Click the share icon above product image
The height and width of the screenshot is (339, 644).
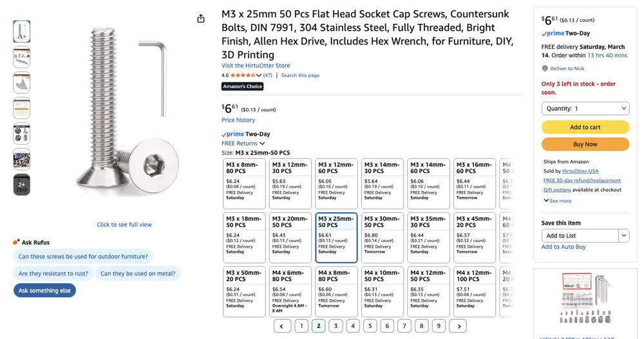pos(200,19)
